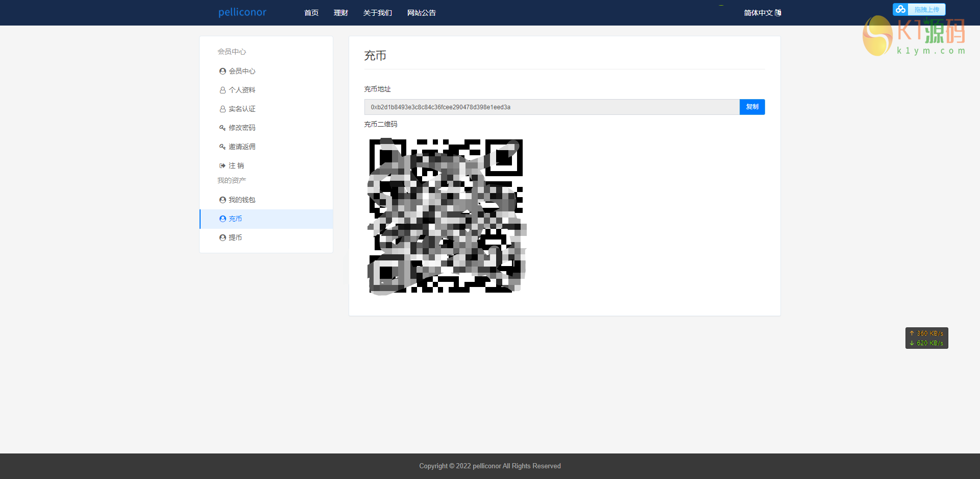Click the footer copyright text
This screenshot has width=980, height=479.
tap(490, 466)
